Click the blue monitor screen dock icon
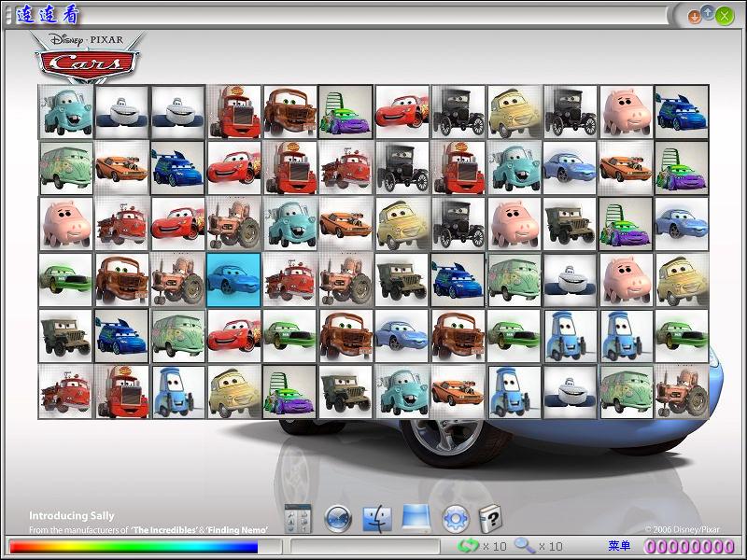 pos(416,519)
